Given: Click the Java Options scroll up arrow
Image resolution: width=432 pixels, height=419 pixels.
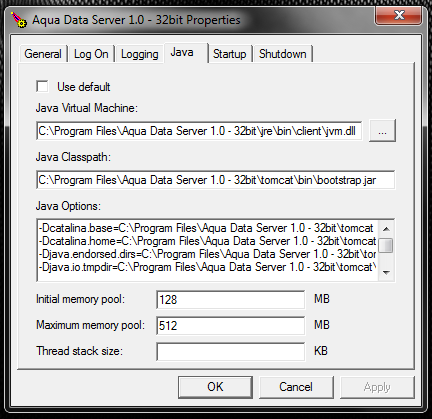Looking at the screenshot, I should tap(386, 229).
